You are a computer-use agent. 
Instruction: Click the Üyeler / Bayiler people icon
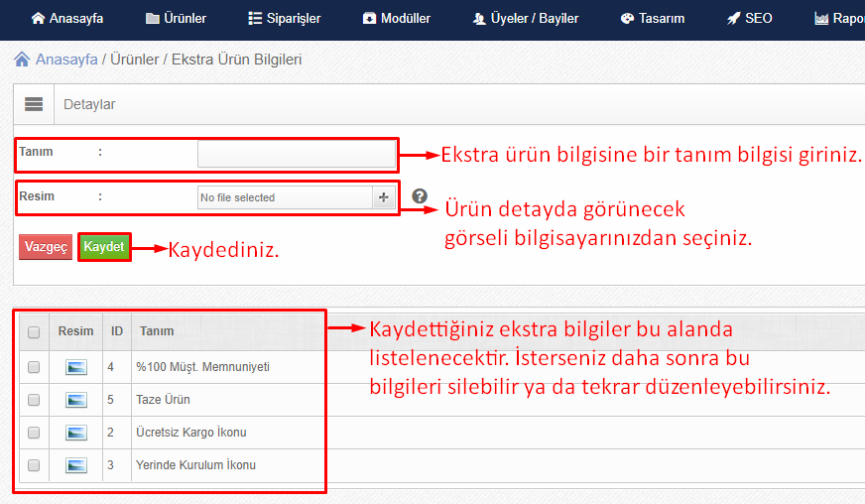tap(479, 19)
